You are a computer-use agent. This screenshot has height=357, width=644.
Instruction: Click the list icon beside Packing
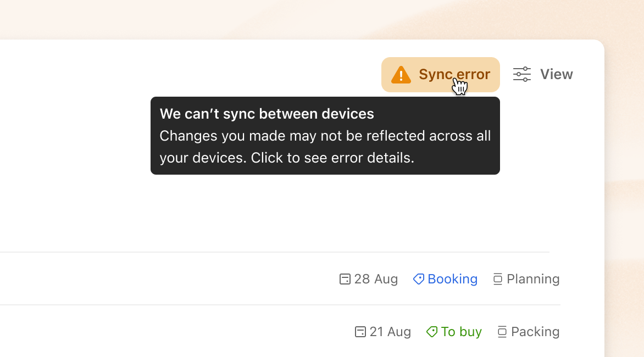pos(502,331)
